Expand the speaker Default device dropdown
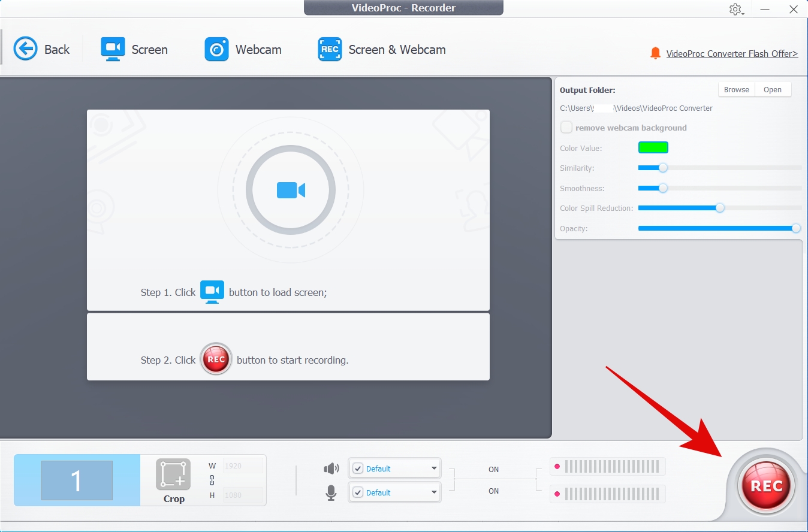Viewport: 808px width, 532px height. [435, 468]
